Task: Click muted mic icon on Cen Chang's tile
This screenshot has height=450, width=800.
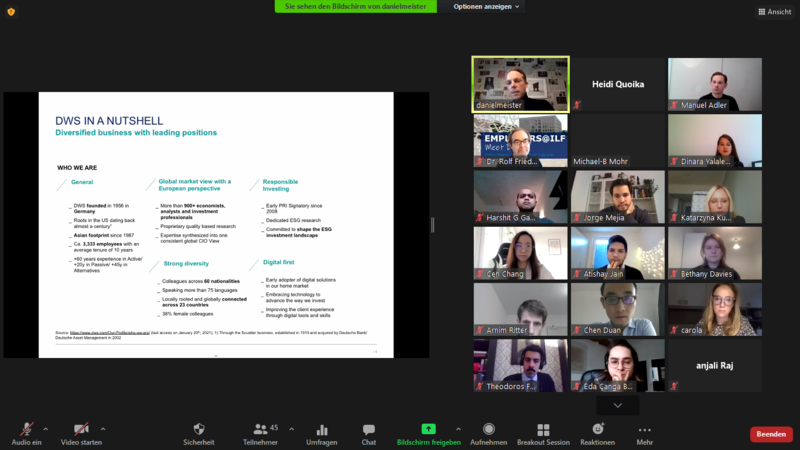Action: coord(480,274)
